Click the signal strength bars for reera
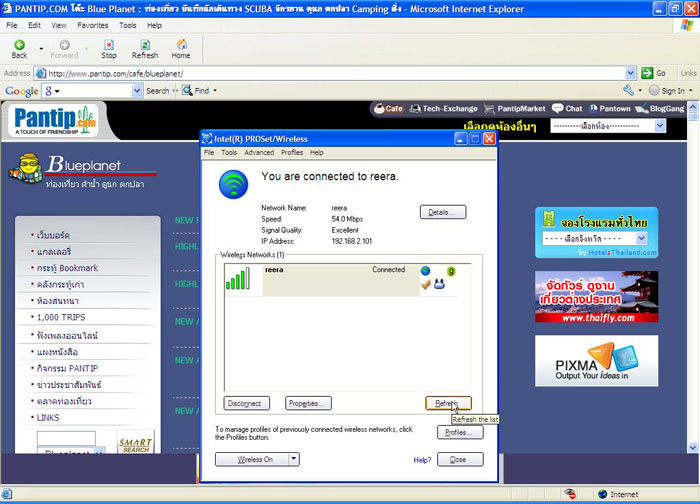The image size is (700, 504). click(238, 279)
